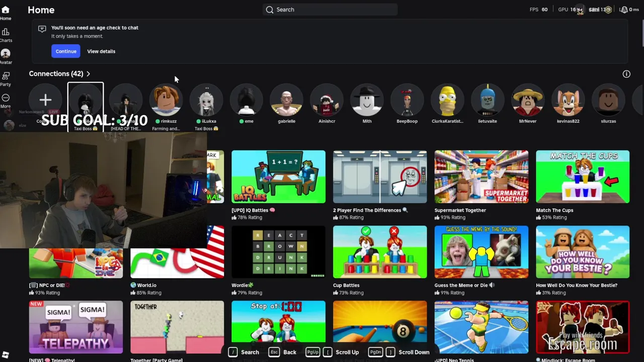Open 2 Player Find The Differences thumbnail
644x362 pixels.
(380, 176)
